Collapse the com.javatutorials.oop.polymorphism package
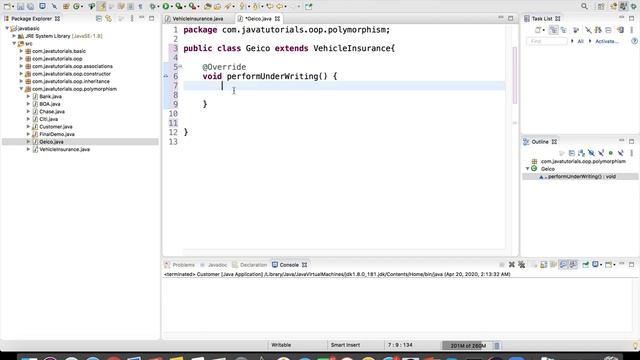 (21, 89)
